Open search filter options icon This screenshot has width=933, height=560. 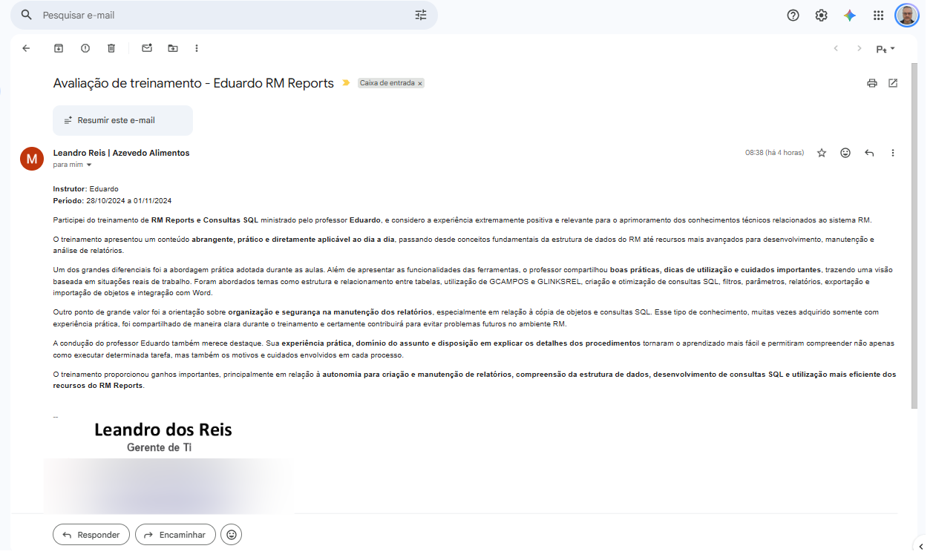pyautogui.click(x=421, y=15)
